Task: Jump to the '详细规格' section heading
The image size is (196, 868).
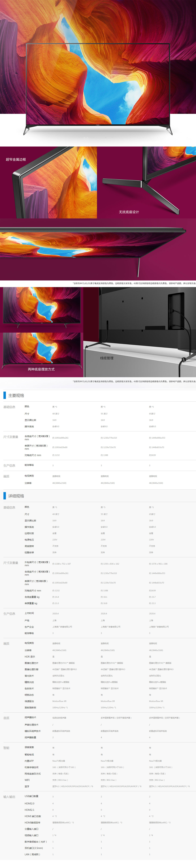Action: (16, 496)
